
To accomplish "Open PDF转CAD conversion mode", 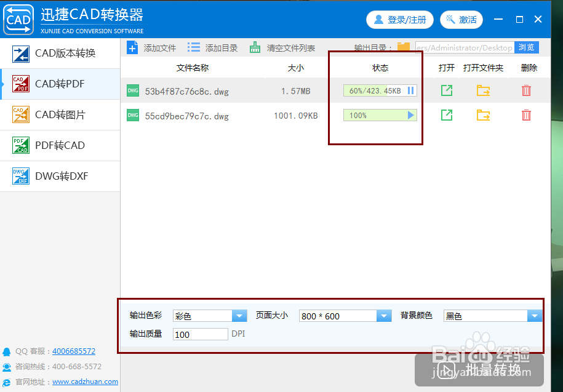I will tap(60, 145).
